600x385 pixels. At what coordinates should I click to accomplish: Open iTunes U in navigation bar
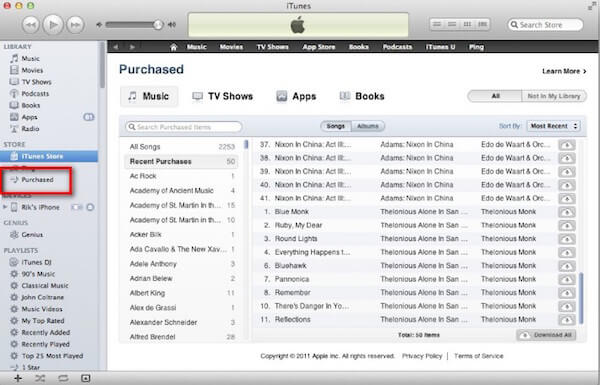[440, 47]
